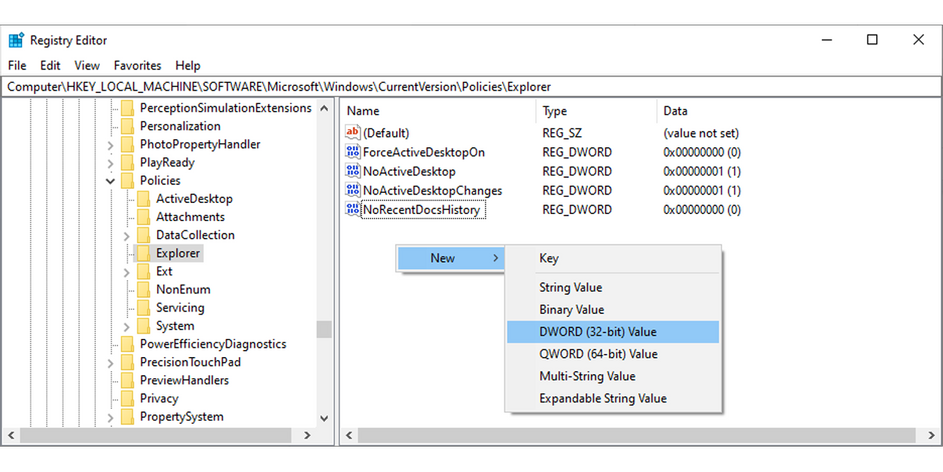Select String Value in New submenu

click(571, 288)
